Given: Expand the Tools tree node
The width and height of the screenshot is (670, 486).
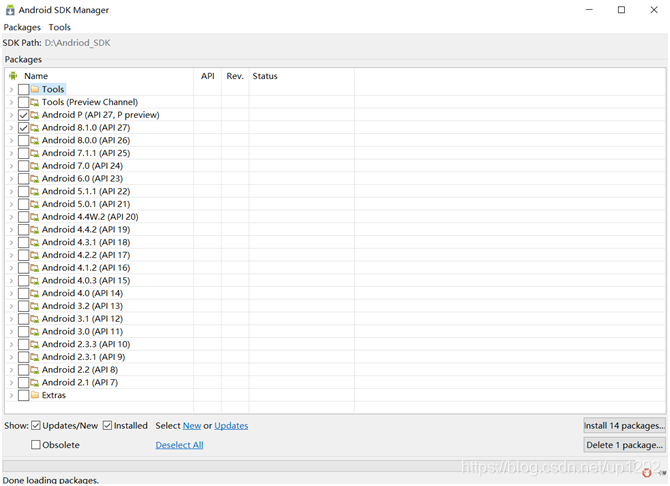Looking at the screenshot, I should 11,89.
